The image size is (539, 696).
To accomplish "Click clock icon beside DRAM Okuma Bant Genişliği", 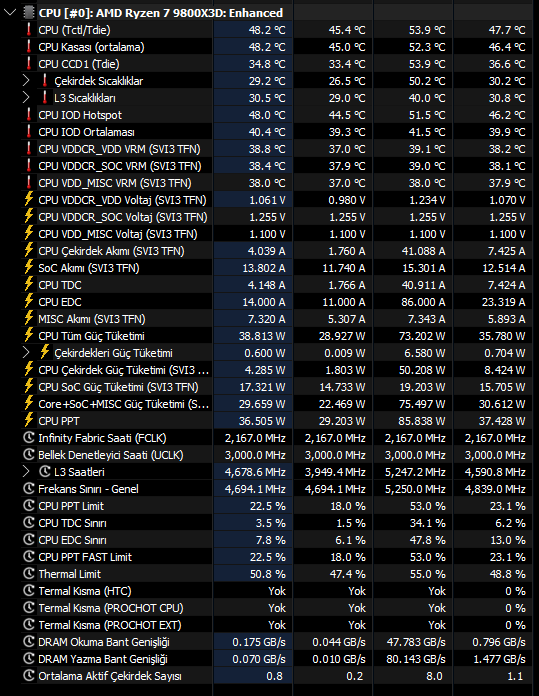I will (29, 642).
